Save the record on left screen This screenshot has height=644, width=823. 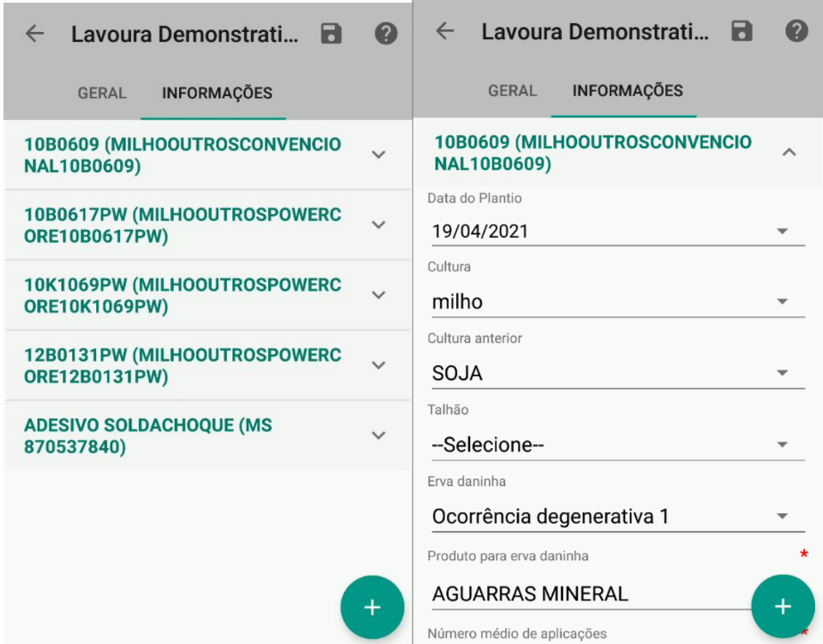[x=331, y=34]
